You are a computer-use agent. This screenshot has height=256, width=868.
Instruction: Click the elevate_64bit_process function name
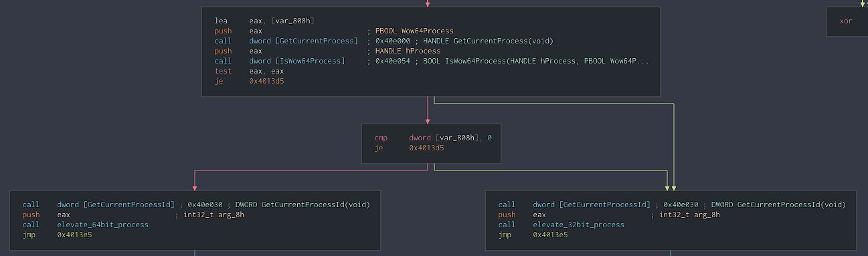tap(102, 225)
